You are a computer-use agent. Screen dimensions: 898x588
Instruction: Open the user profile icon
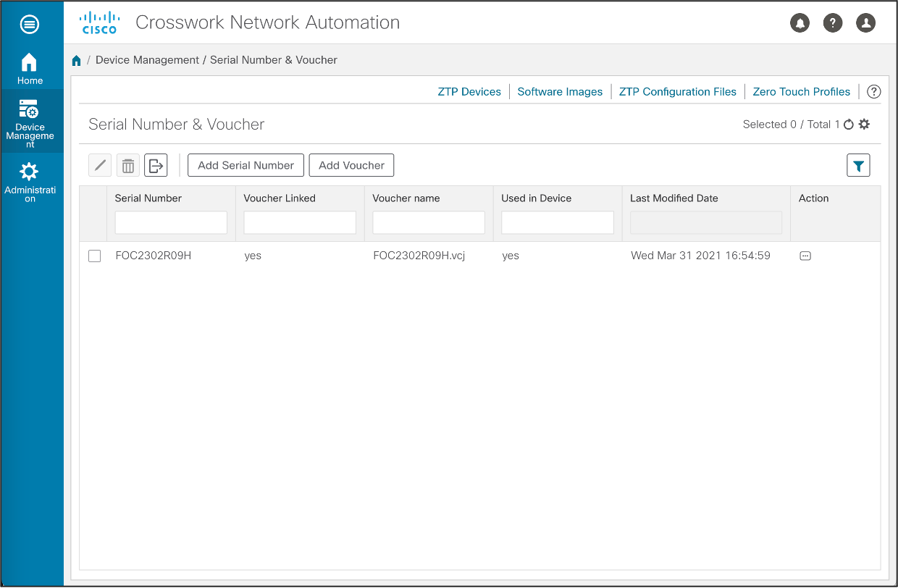(866, 23)
